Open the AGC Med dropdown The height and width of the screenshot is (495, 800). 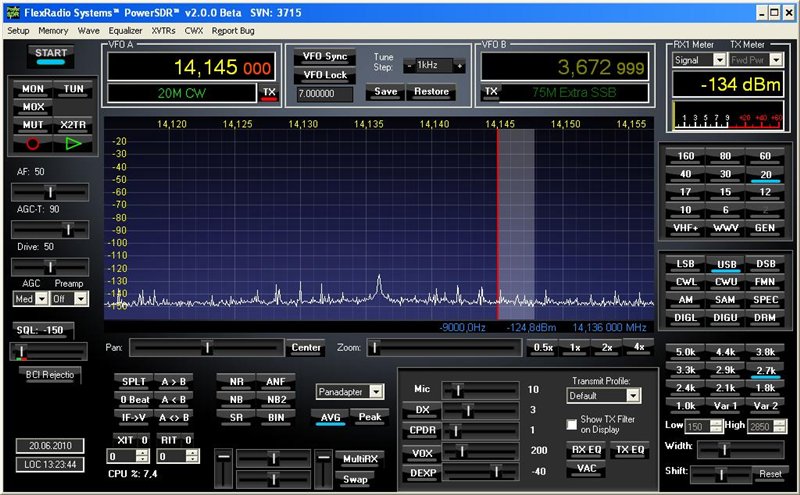[x=43, y=298]
